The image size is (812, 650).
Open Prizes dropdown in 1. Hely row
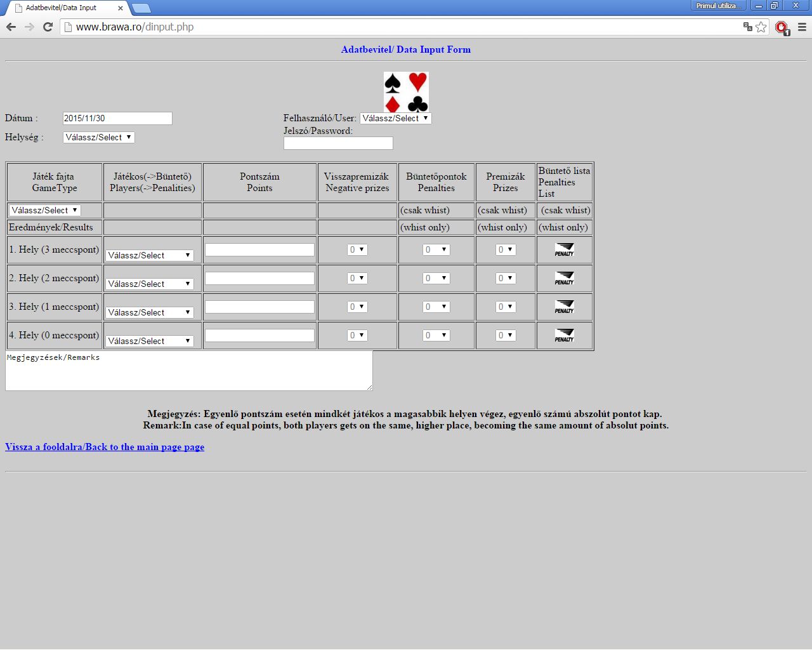point(506,249)
